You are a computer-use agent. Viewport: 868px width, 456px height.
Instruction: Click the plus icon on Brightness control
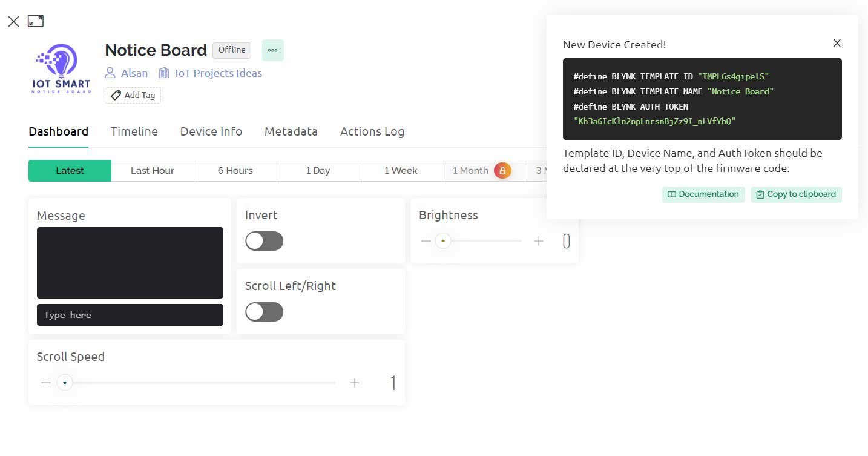click(539, 241)
